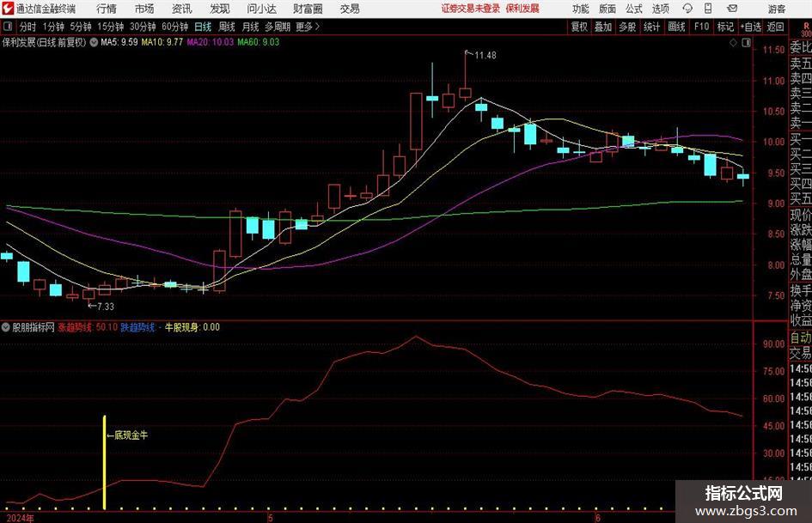The width and height of the screenshot is (812, 523).
Task: Select the 月线 monthly period tab
Action: point(250,27)
